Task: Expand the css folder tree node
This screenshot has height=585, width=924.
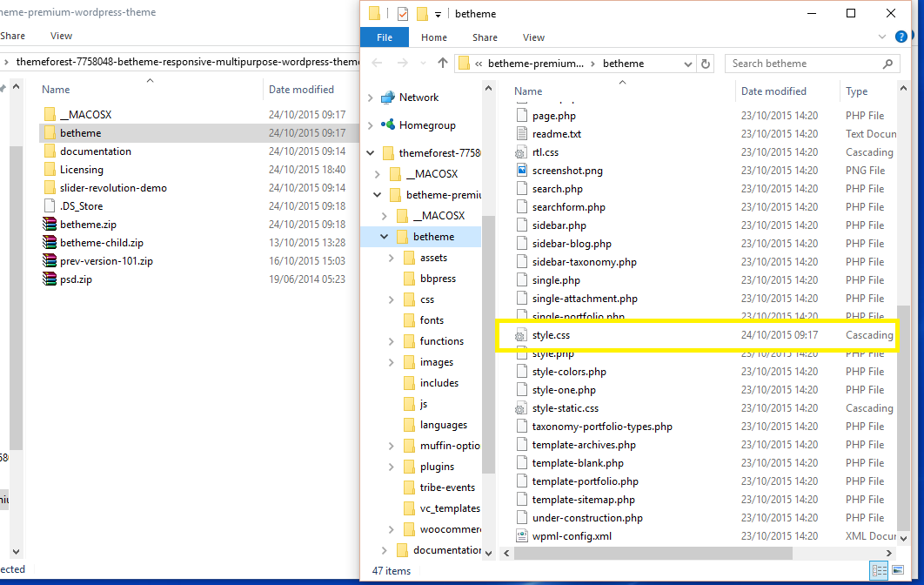Action: click(x=392, y=299)
